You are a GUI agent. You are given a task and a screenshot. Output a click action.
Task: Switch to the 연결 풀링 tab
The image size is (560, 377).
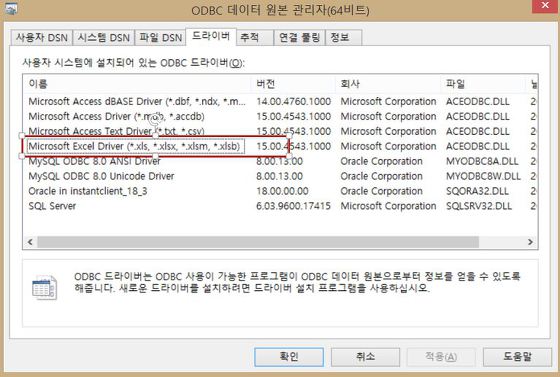(x=299, y=37)
